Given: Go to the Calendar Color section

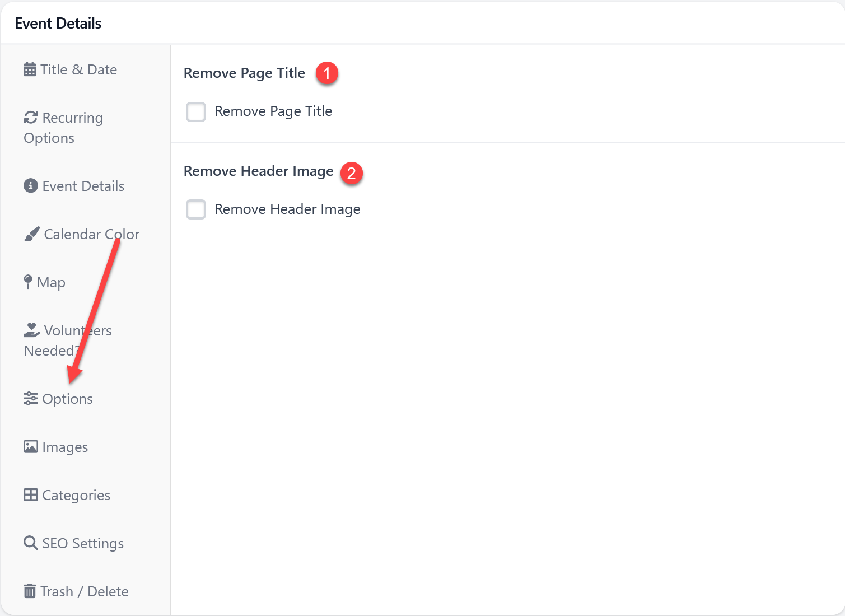Looking at the screenshot, I should [91, 234].
